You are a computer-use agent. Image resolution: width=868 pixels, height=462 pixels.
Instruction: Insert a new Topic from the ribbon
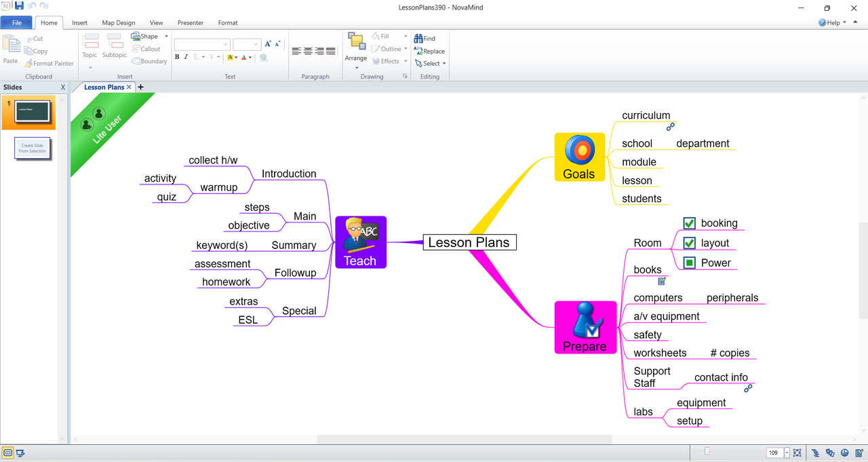click(x=90, y=46)
